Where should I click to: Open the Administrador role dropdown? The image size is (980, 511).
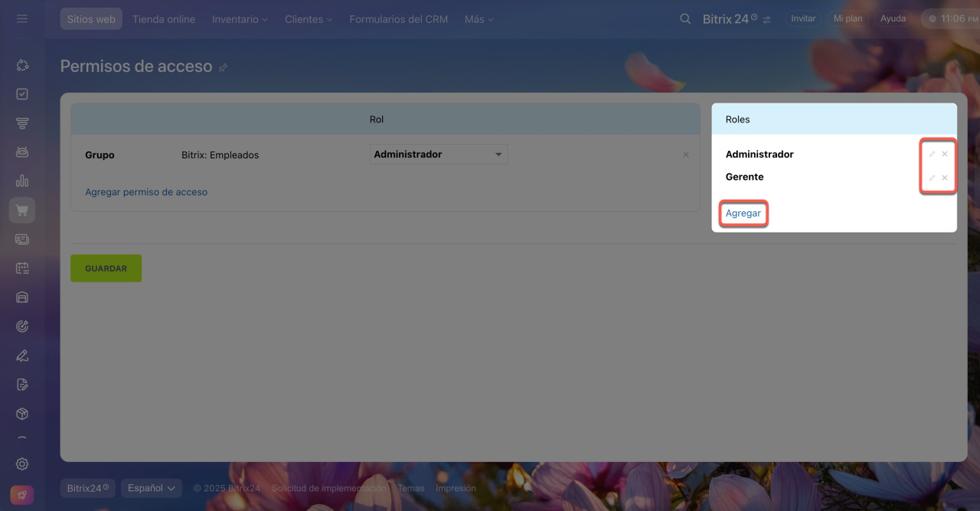438,155
